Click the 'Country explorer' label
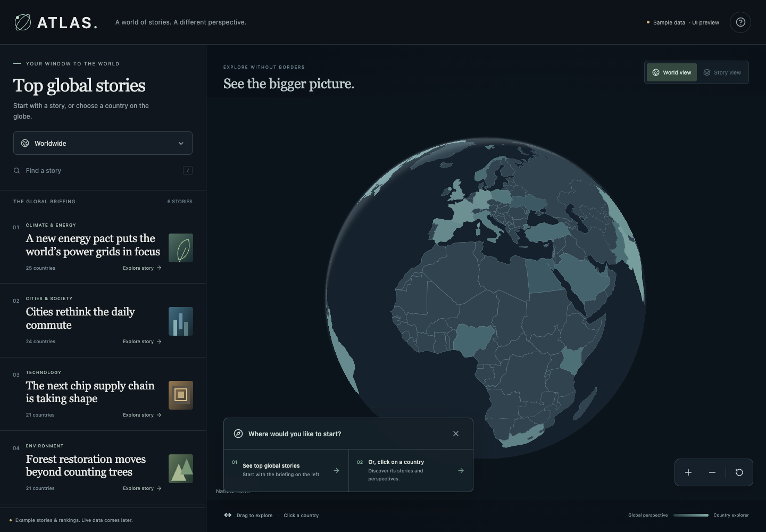This screenshot has width=766, height=532. pyautogui.click(x=731, y=515)
